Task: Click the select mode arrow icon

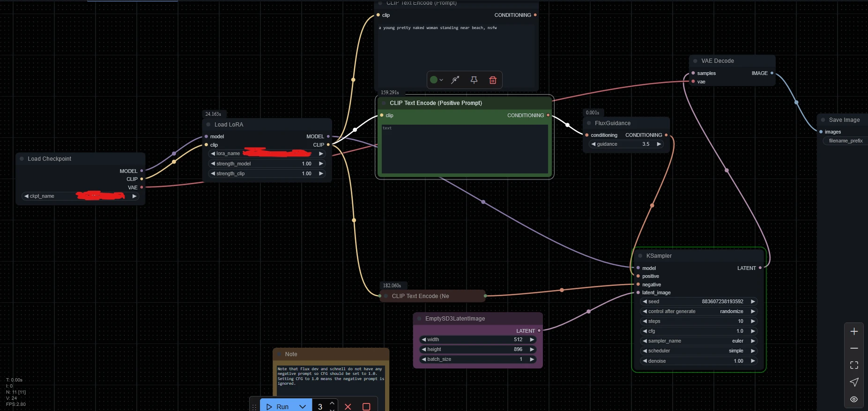Action: 854,382
